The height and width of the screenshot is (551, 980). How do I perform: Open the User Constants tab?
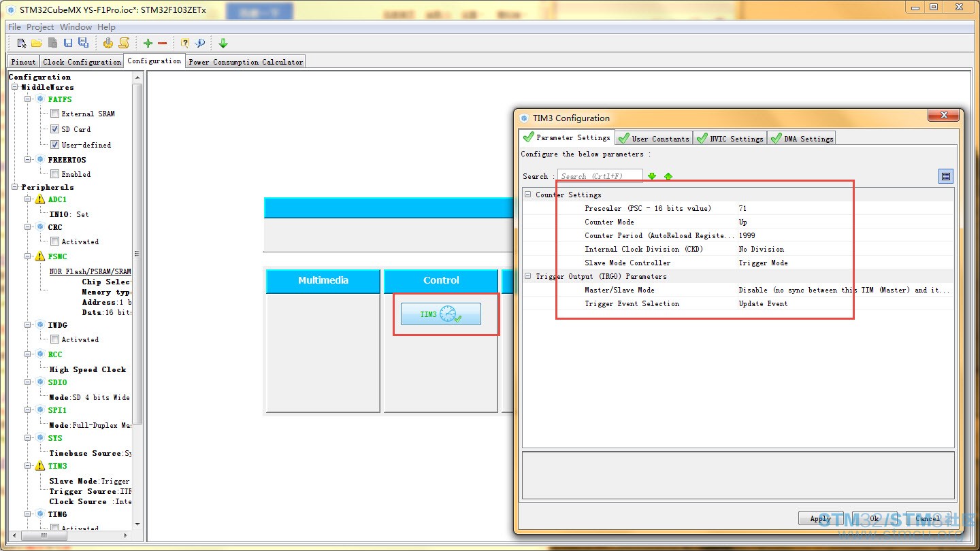[653, 138]
